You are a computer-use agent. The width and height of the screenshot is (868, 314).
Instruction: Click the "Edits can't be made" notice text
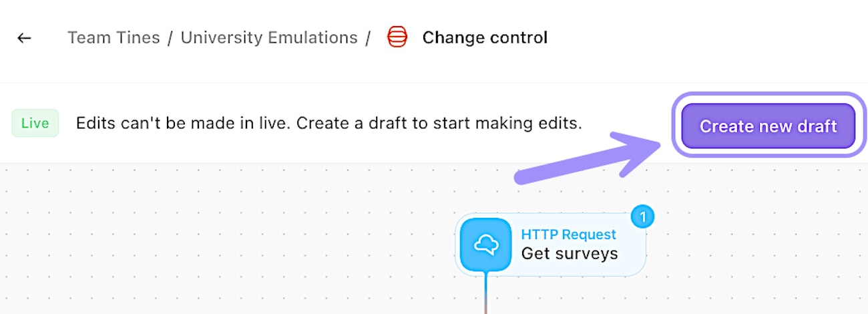(x=329, y=124)
